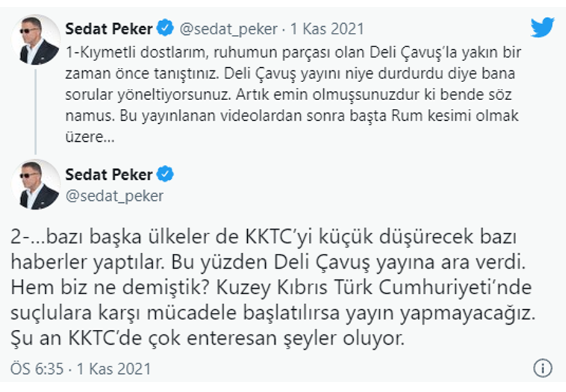The height and width of the screenshot is (392, 566).
Task: Click the thread line connecting both avatars
Action: point(35,112)
